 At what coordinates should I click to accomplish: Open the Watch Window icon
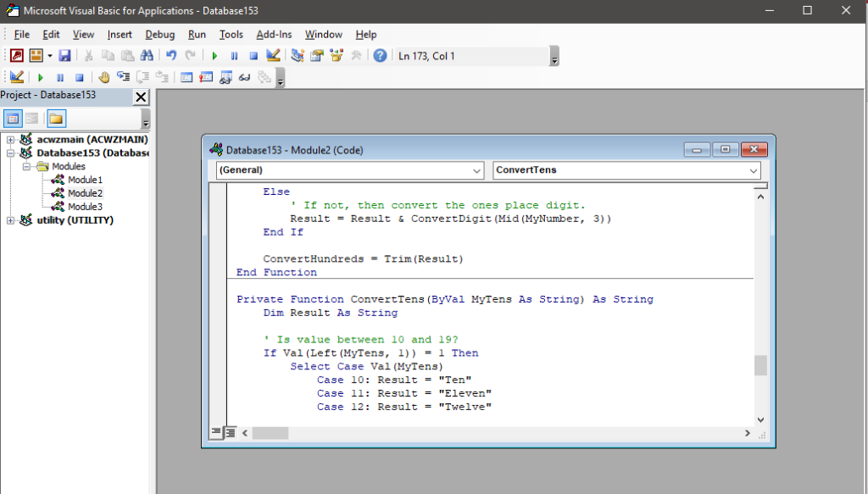[x=225, y=77]
